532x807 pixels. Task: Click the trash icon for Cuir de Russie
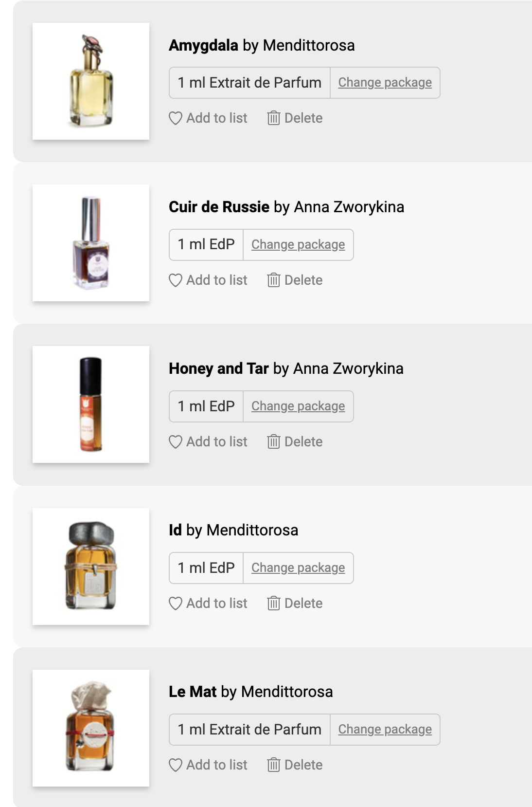274,280
